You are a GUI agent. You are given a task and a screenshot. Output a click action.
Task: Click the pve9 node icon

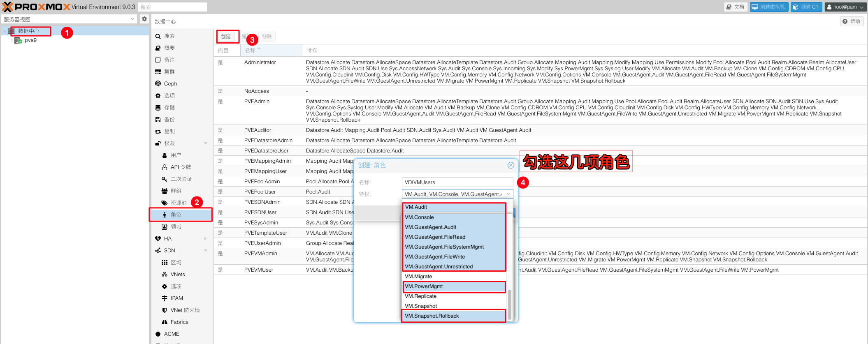click(18, 40)
